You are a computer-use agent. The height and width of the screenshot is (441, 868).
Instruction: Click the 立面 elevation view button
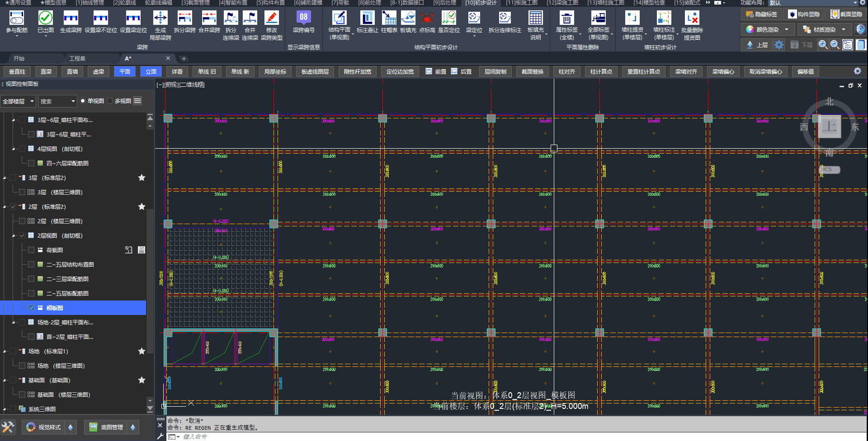point(151,72)
